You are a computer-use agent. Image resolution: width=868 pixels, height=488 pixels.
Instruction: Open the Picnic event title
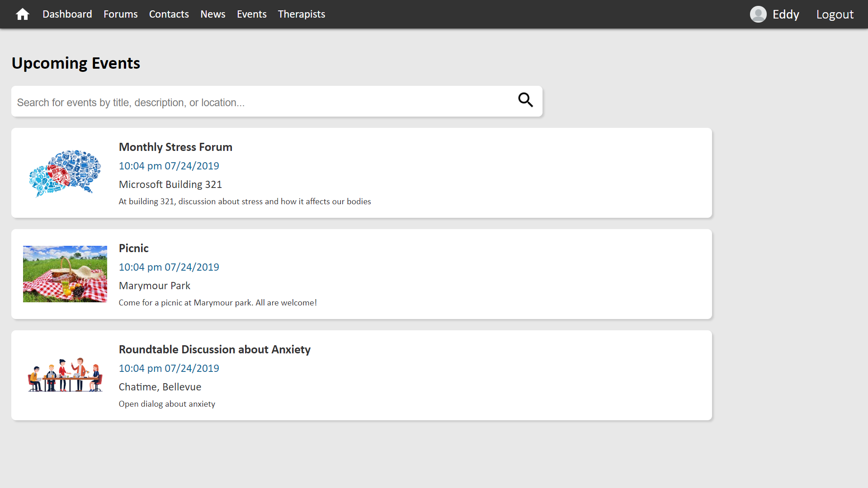pyautogui.click(x=133, y=249)
